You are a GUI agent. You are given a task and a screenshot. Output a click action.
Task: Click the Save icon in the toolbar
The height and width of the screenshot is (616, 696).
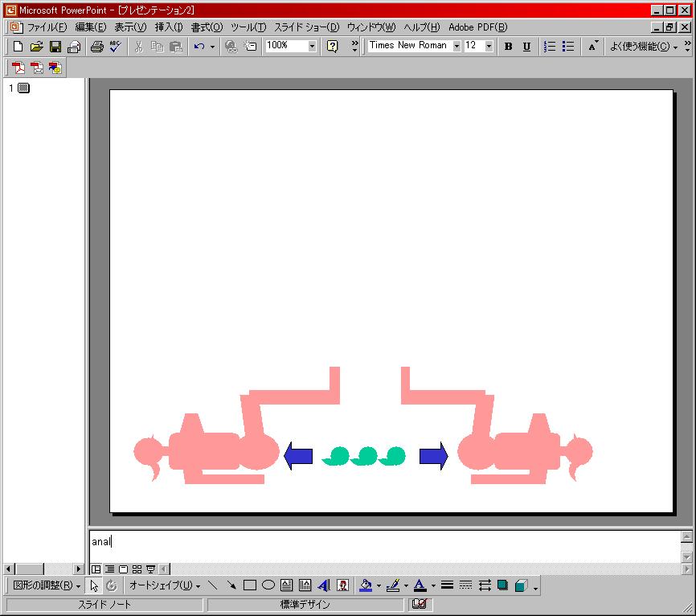tap(55, 47)
